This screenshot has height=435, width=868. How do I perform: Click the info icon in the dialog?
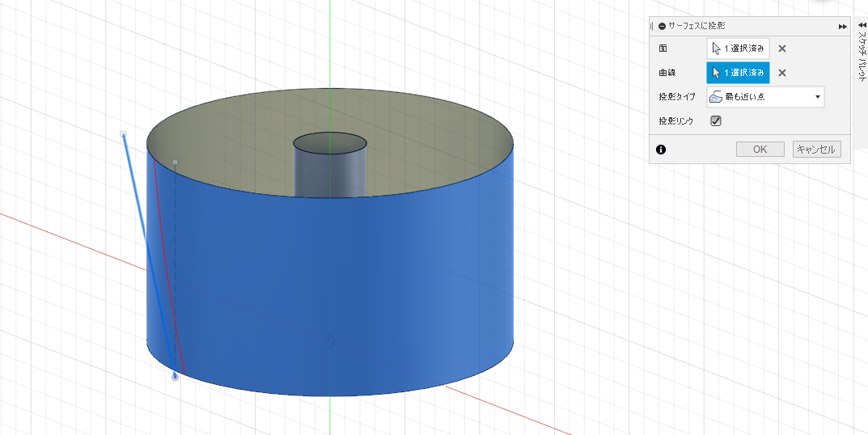(x=660, y=150)
